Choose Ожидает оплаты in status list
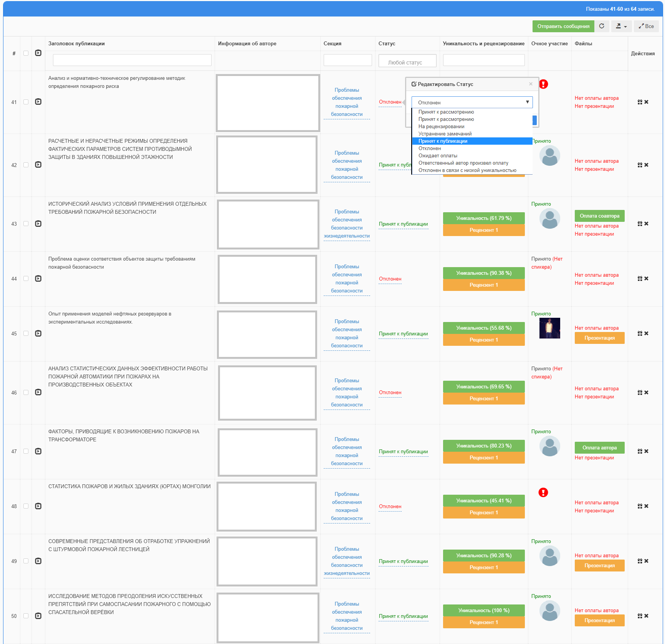The height and width of the screenshot is (644, 665). point(438,156)
